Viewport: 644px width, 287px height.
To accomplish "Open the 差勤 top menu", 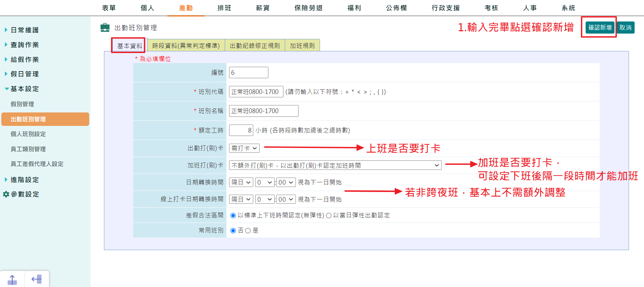I will click(186, 8).
